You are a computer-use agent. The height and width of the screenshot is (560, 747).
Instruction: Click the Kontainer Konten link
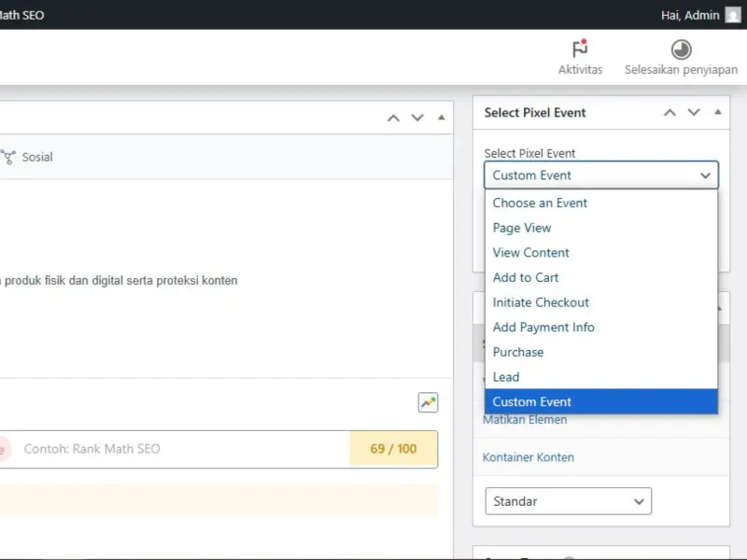click(x=529, y=457)
